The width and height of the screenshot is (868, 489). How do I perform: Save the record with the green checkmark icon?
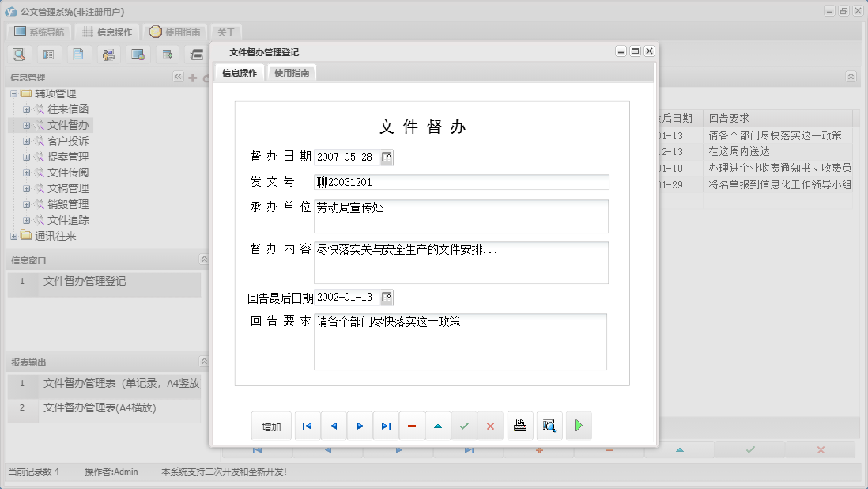464,426
